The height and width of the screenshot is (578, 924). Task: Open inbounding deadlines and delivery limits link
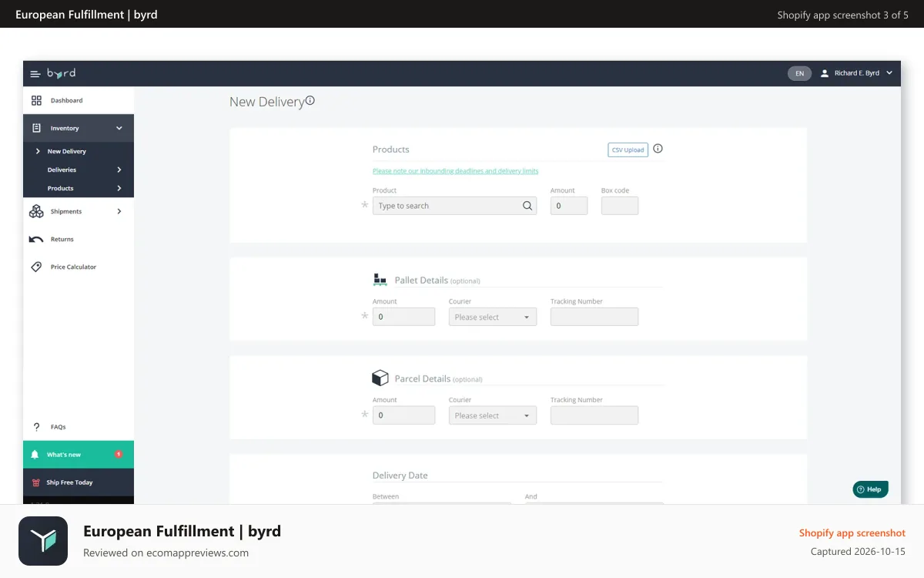(456, 171)
